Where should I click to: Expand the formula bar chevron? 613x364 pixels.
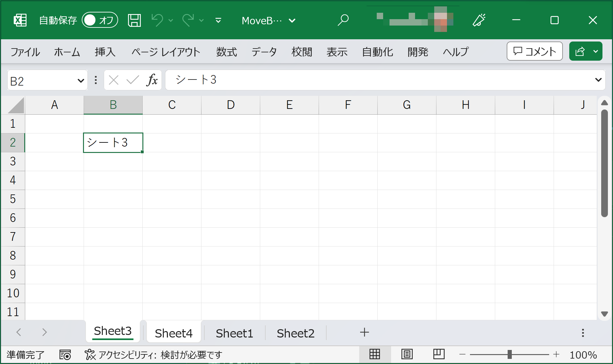598,80
